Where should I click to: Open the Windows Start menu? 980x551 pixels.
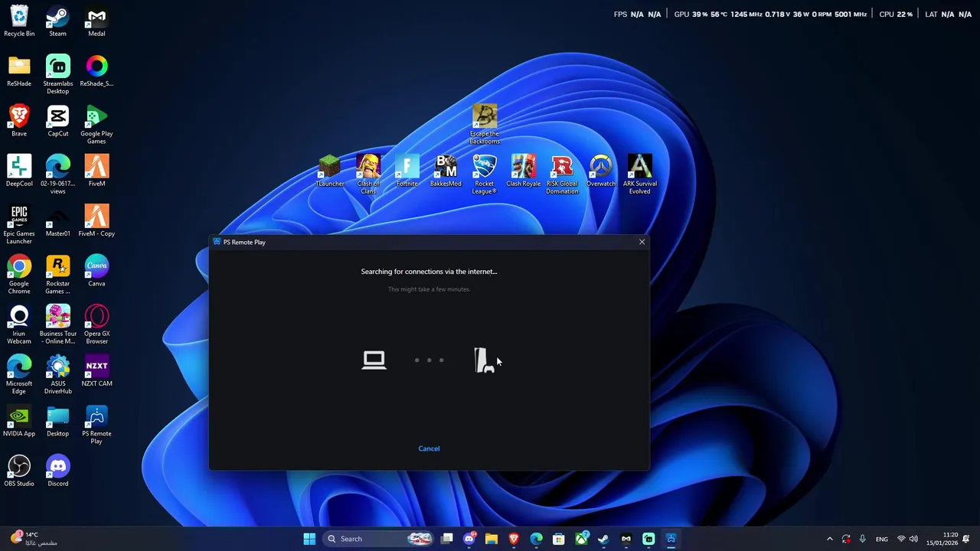tap(309, 539)
